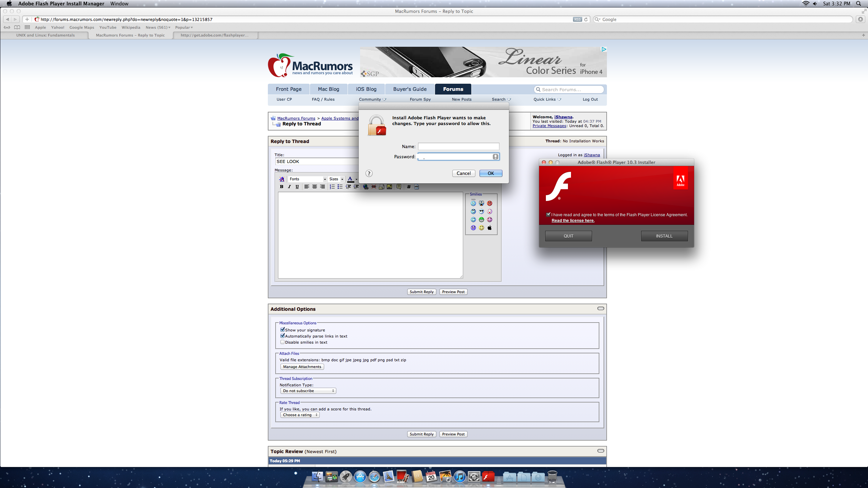Switch to the get.adobe.com/flashplayer tab

click(215, 35)
